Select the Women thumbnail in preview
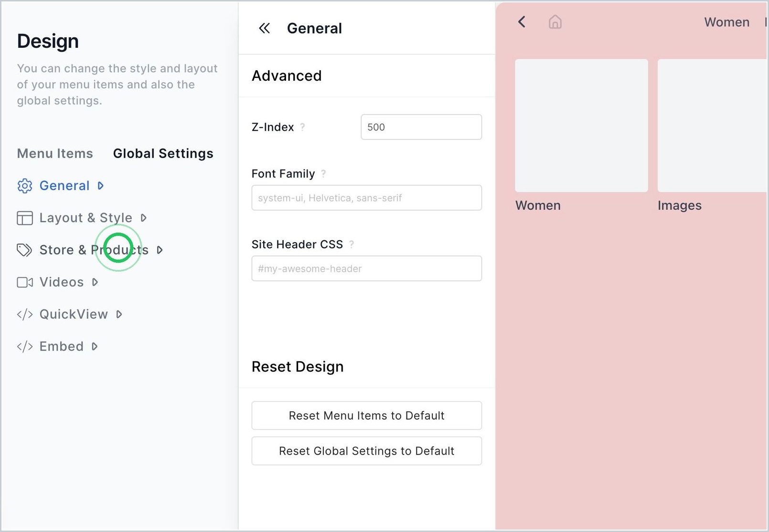This screenshot has height=532, width=769. [581, 126]
